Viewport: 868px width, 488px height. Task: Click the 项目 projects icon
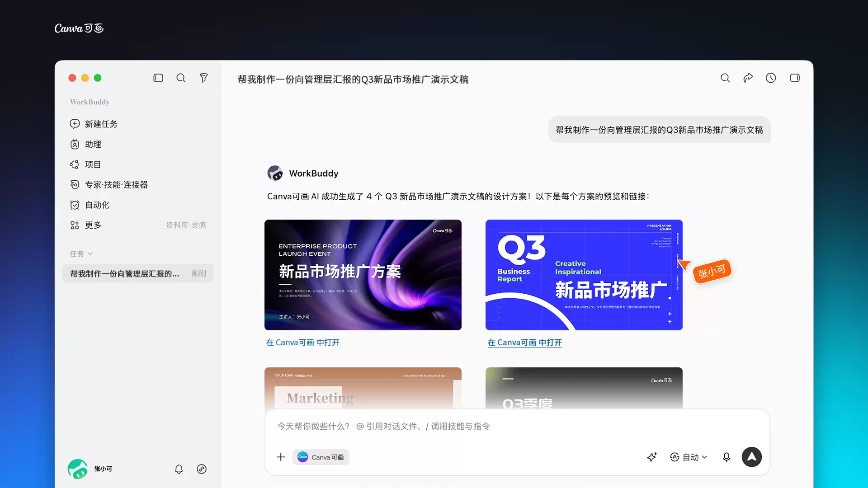[75, 164]
